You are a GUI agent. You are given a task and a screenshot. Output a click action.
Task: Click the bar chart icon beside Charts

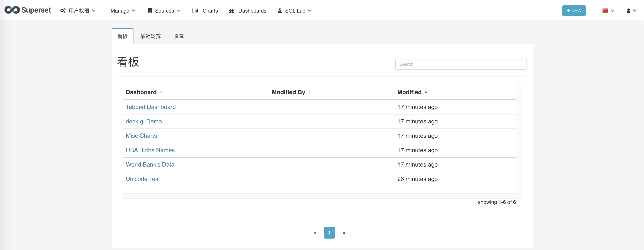click(195, 11)
